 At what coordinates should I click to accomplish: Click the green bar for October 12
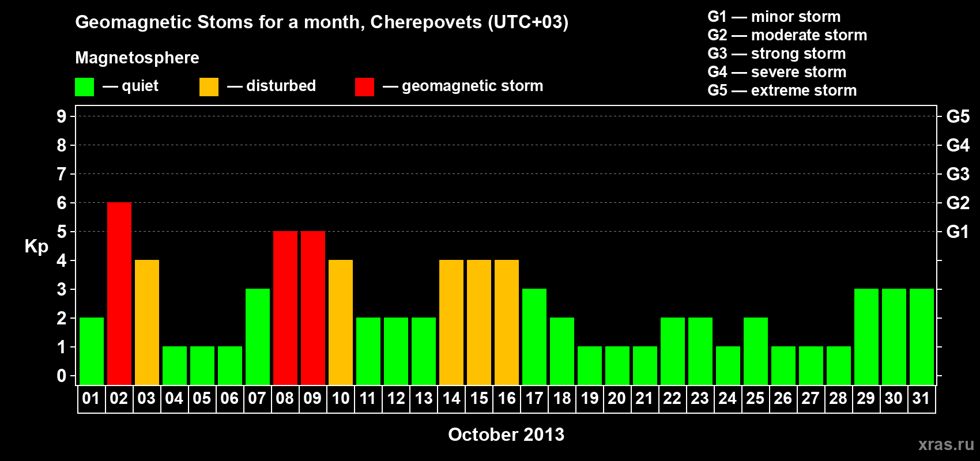click(396, 352)
